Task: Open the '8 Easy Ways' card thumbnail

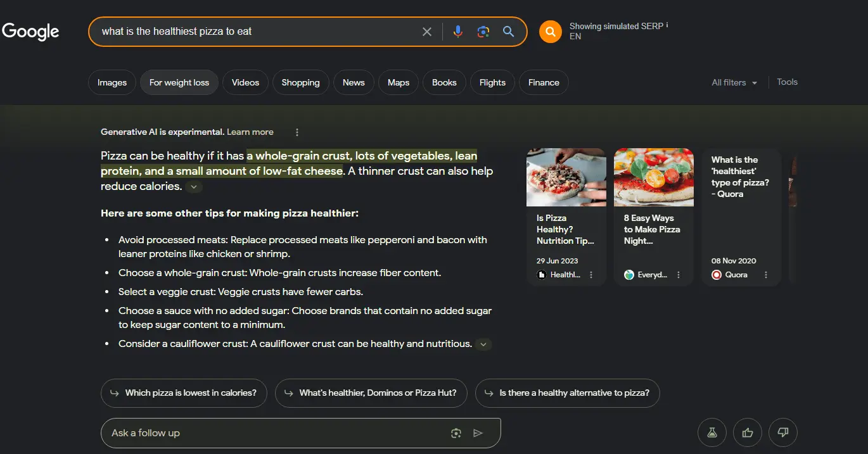Action: tap(654, 177)
